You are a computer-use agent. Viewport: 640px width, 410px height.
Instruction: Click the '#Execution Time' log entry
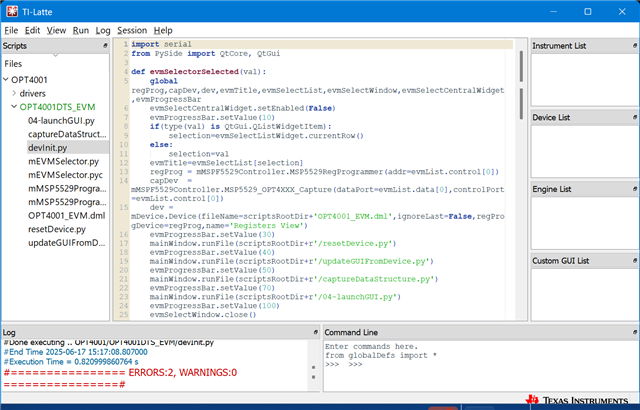(x=71, y=362)
